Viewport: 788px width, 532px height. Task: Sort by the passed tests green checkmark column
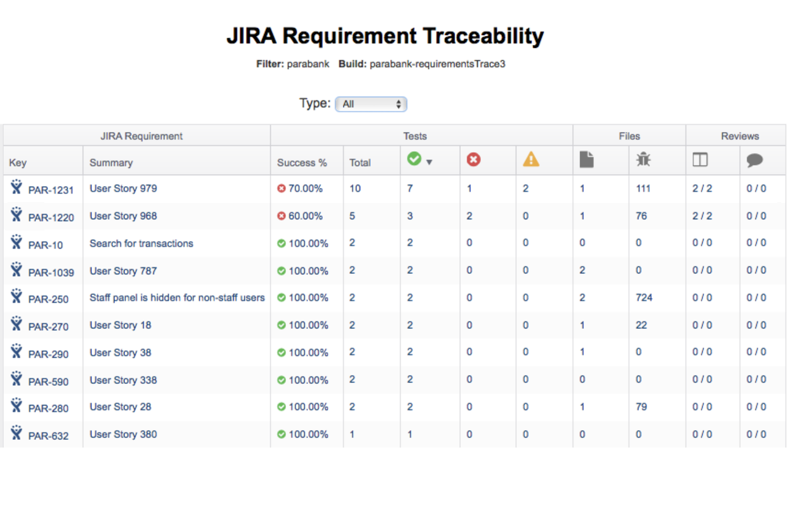tap(414, 159)
